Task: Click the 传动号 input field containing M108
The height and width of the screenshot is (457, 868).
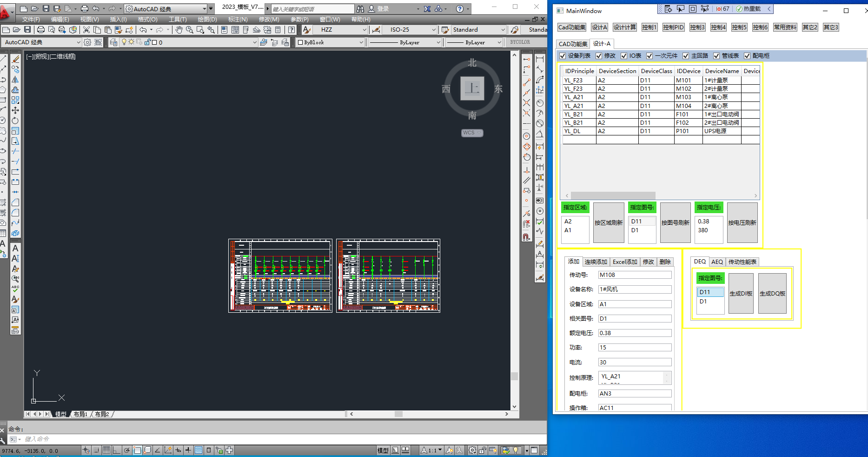Action: click(635, 275)
